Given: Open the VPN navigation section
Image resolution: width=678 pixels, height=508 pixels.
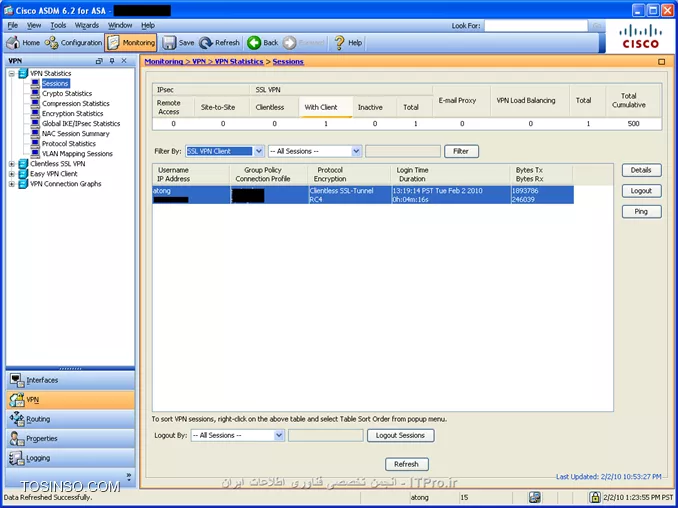Looking at the screenshot, I should tap(70, 400).
